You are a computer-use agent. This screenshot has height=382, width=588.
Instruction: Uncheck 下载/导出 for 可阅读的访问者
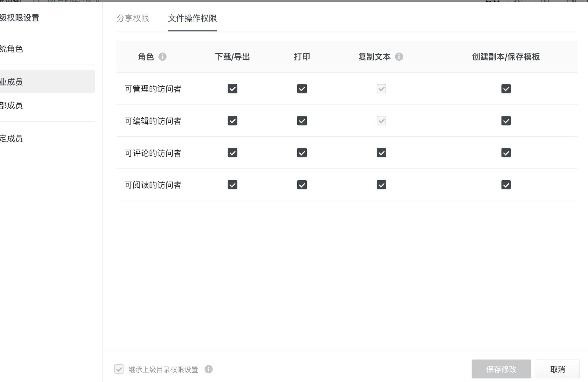(233, 185)
